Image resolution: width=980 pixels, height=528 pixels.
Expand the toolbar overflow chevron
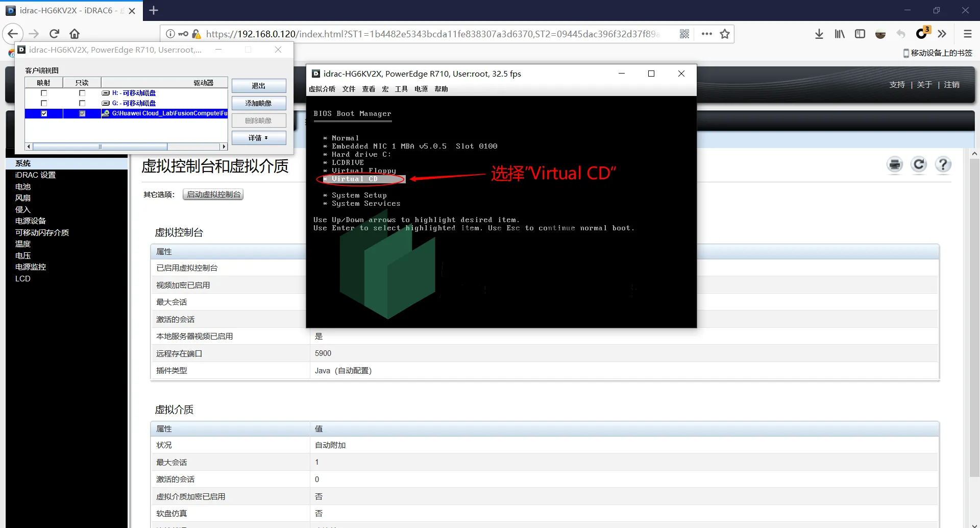942,34
